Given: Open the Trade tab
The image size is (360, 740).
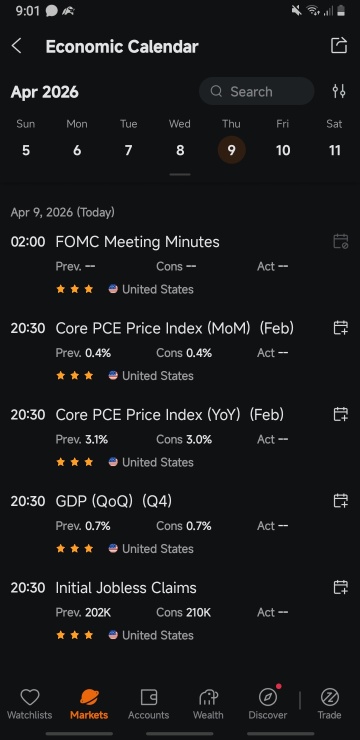Looking at the screenshot, I should tap(329, 704).
